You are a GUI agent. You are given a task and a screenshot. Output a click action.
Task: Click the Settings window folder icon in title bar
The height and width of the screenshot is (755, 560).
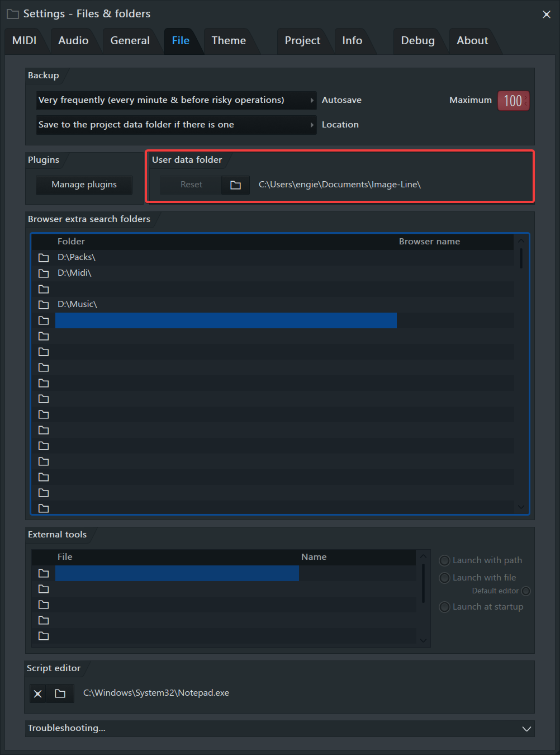12,14
